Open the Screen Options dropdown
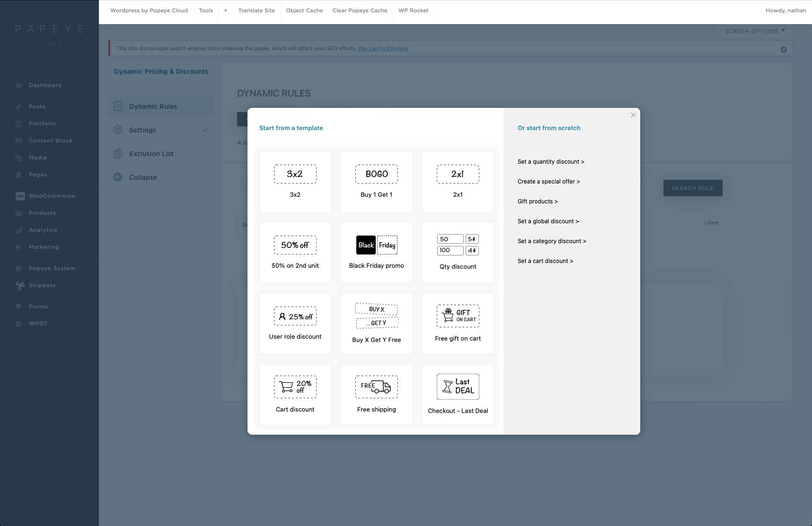Viewport: 812px width, 526px height. pyautogui.click(x=755, y=31)
